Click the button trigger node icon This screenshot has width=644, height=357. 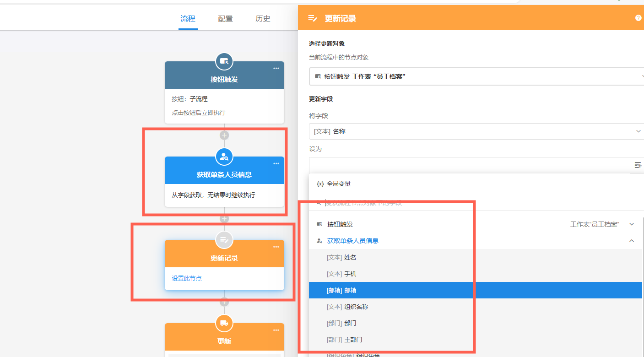pos(224,61)
